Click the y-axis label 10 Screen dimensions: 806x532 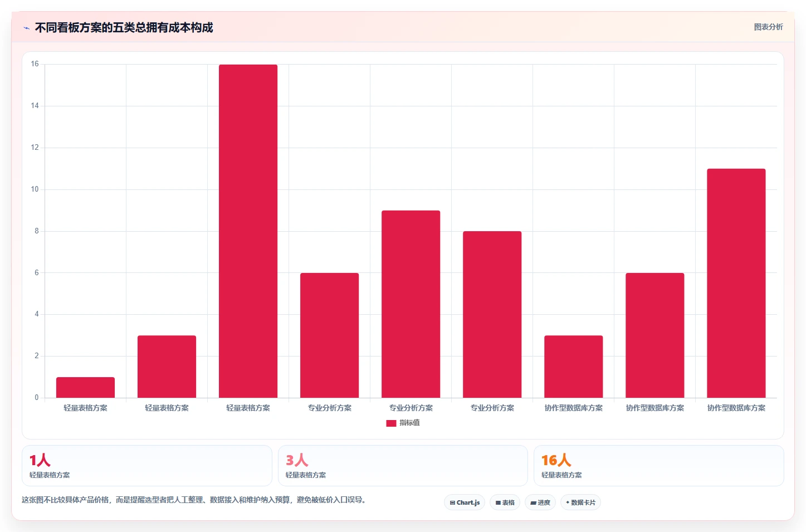coord(35,189)
